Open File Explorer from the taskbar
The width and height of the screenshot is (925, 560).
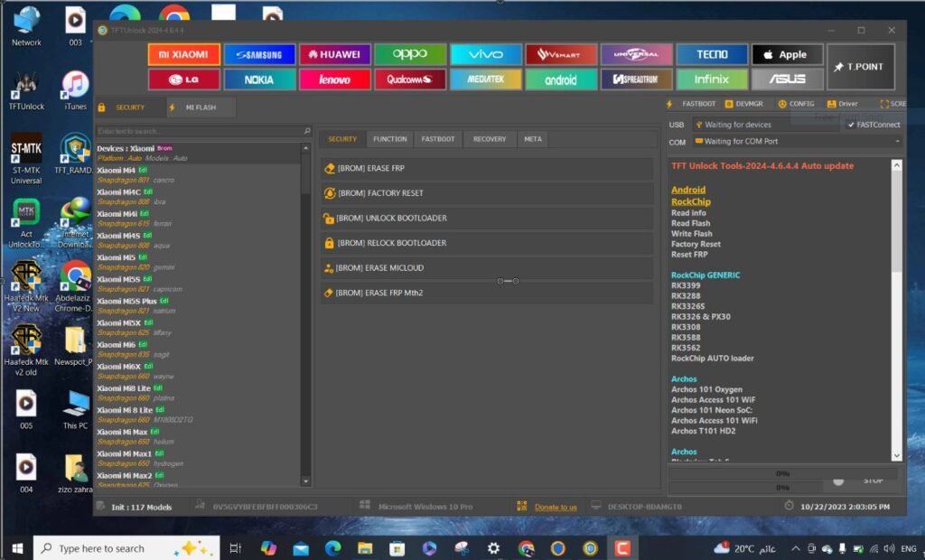(x=365, y=548)
